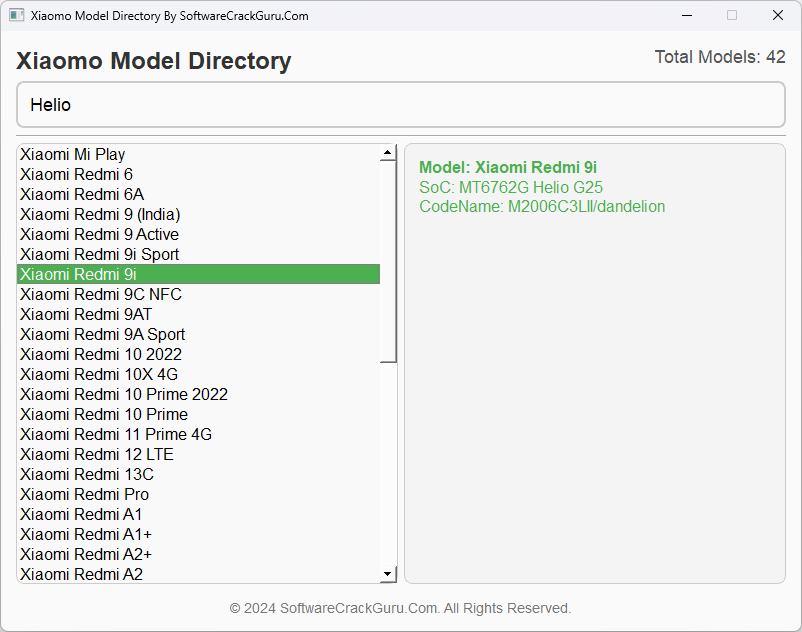This screenshot has height=632, width=802.
Task: Pick Xiaomi Redmi 13C from list
Action: click(198, 474)
